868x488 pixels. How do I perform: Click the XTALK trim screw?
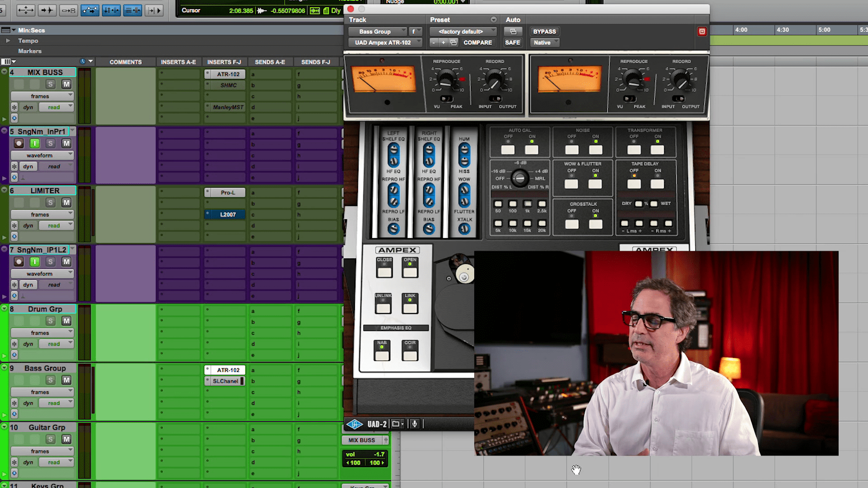464,229
